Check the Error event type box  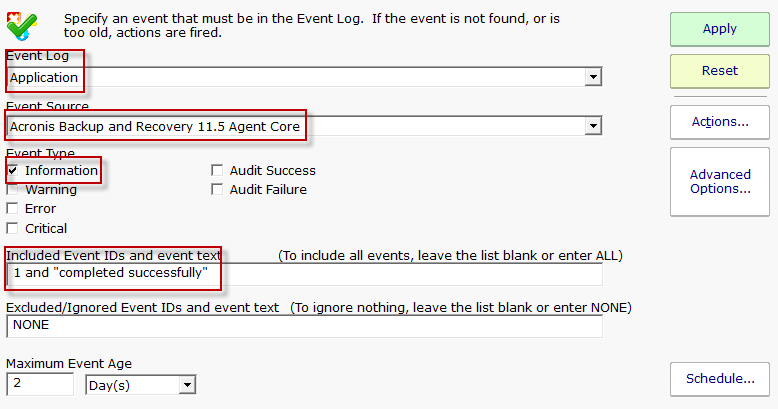pyautogui.click(x=13, y=209)
